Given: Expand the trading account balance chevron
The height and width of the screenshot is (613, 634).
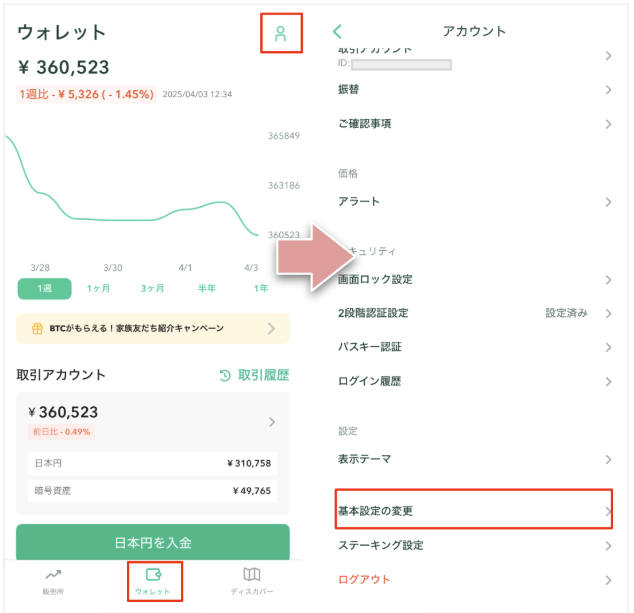Looking at the screenshot, I should tap(271, 423).
